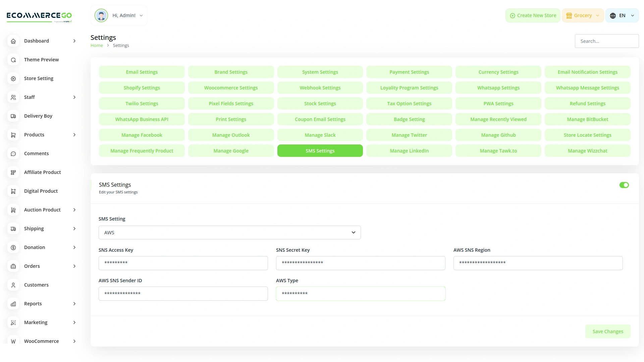Open the Dashboard home icon
The image size is (644, 362).
click(13, 41)
